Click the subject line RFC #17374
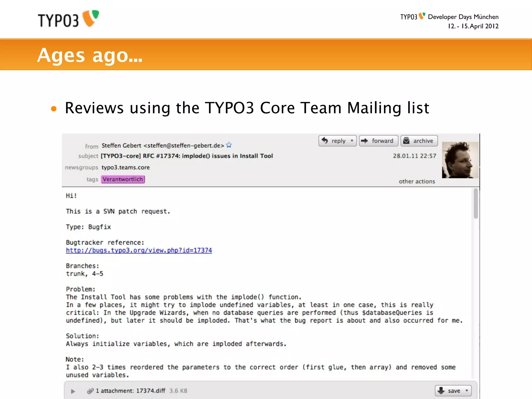 (x=187, y=156)
